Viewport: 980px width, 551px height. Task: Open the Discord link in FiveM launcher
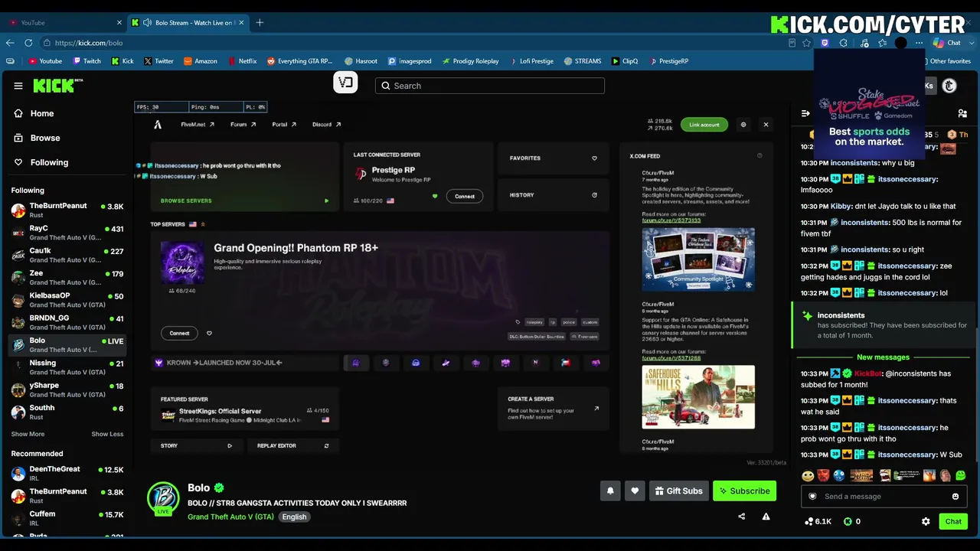326,124
